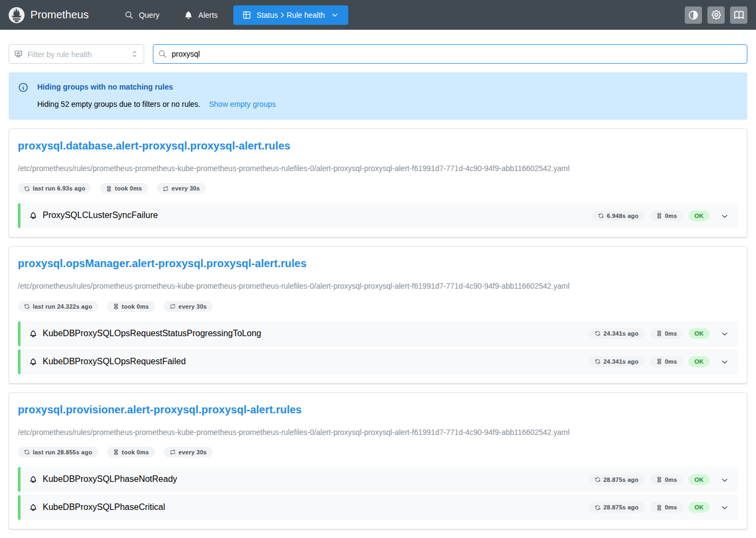Click 'every 30s' badge in proxysql.opsManager group
Viewport: 756px width, 538px height.
[188, 307]
